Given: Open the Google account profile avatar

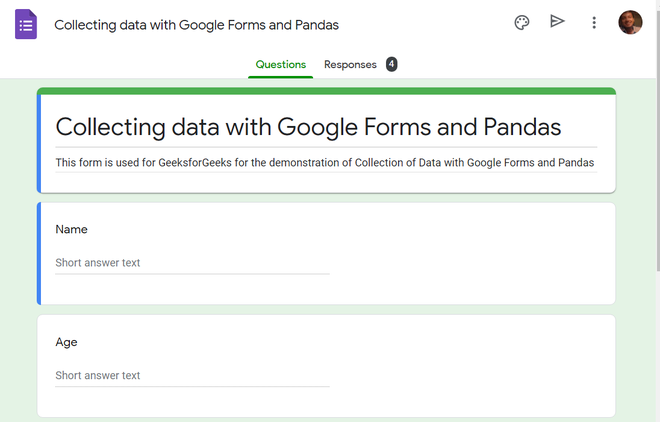Looking at the screenshot, I should pyautogui.click(x=630, y=23).
